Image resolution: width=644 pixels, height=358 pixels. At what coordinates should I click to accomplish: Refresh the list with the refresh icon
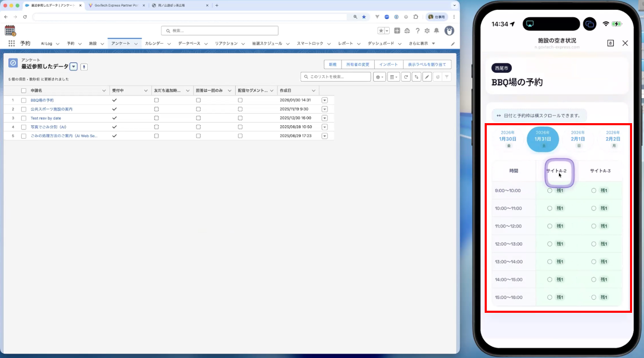[406, 77]
